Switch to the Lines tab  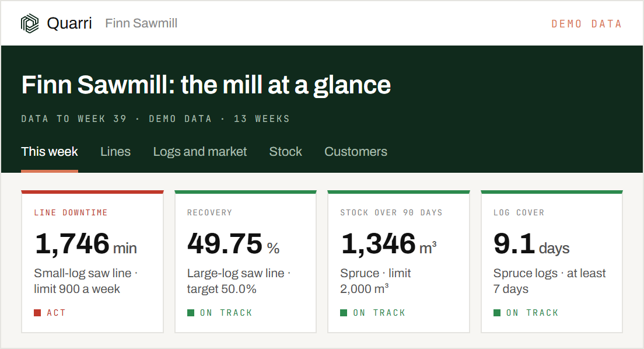point(116,152)
